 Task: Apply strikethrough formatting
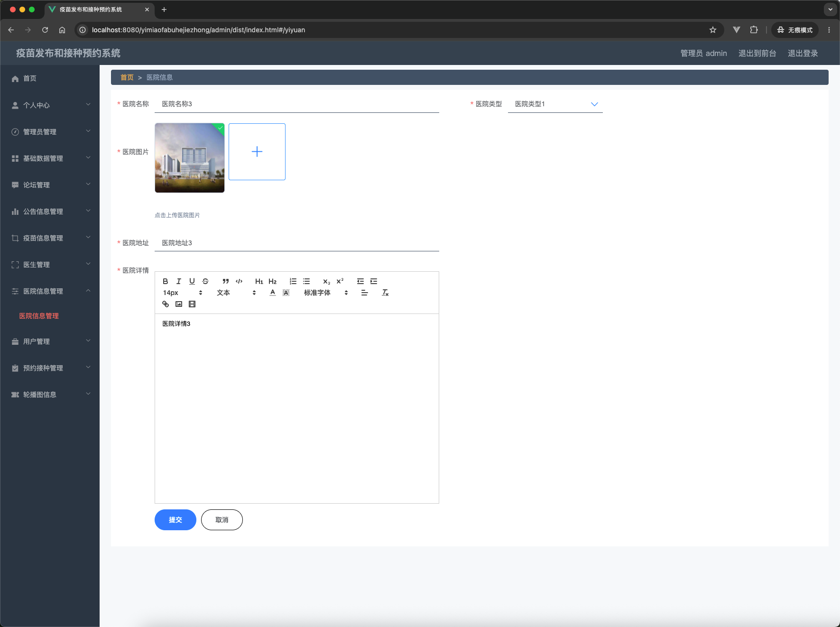point(205,281)
